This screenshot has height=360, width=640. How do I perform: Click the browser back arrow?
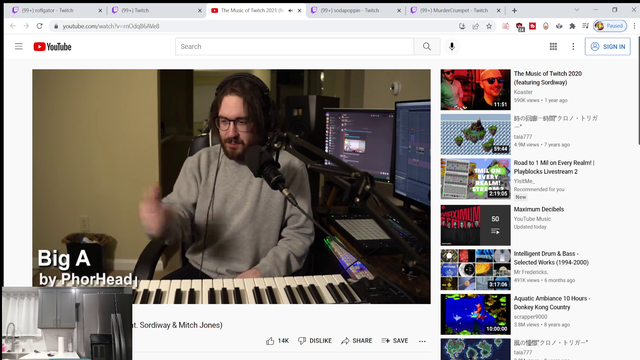coord(13,26)
